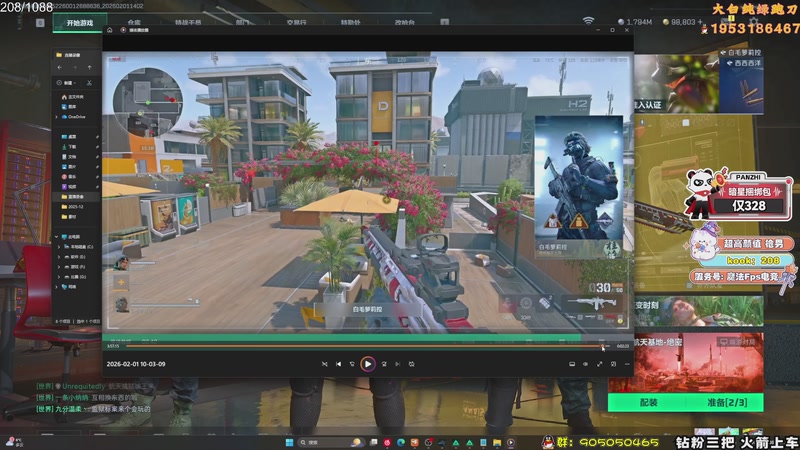Toggle repeat mode in media player

412,364
